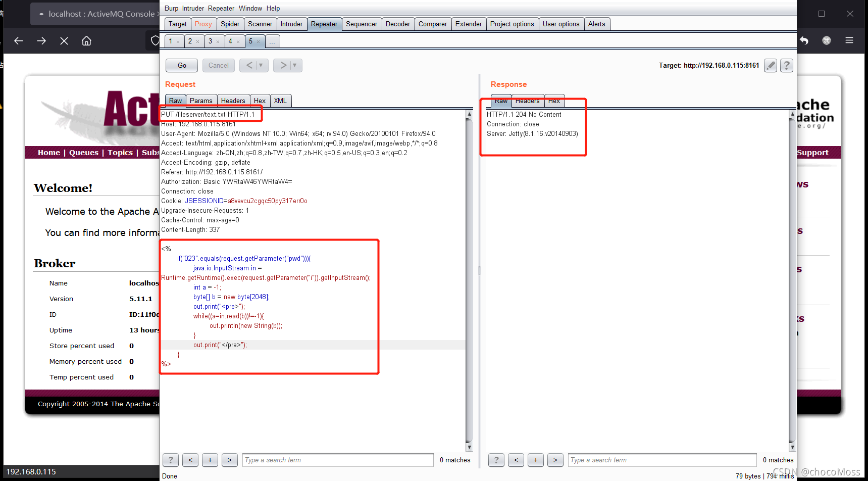Close Repeater request tab 4

click(x=238, y=42)
